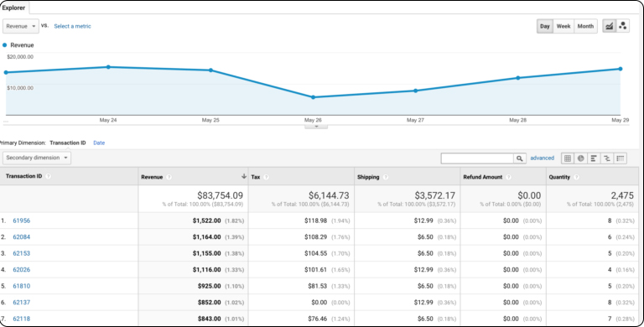
Task: Click the Revenue legend dot
Action: pyautogui.click(x=4, y=45)
